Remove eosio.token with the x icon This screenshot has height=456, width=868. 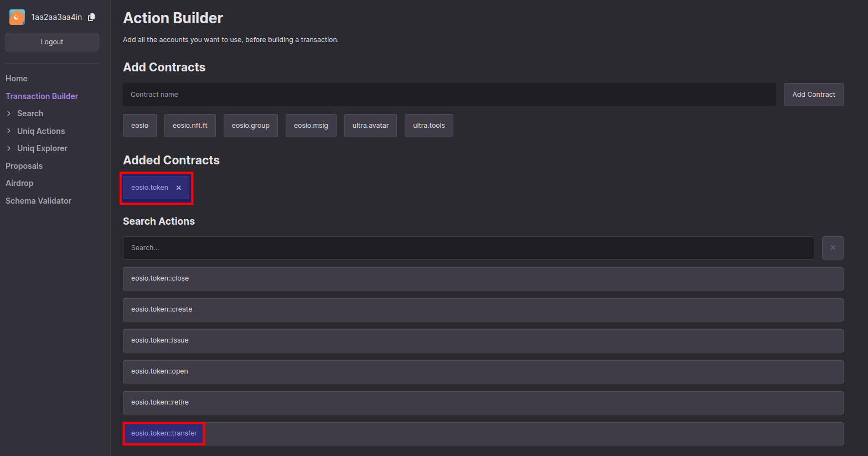coord(179,188)
